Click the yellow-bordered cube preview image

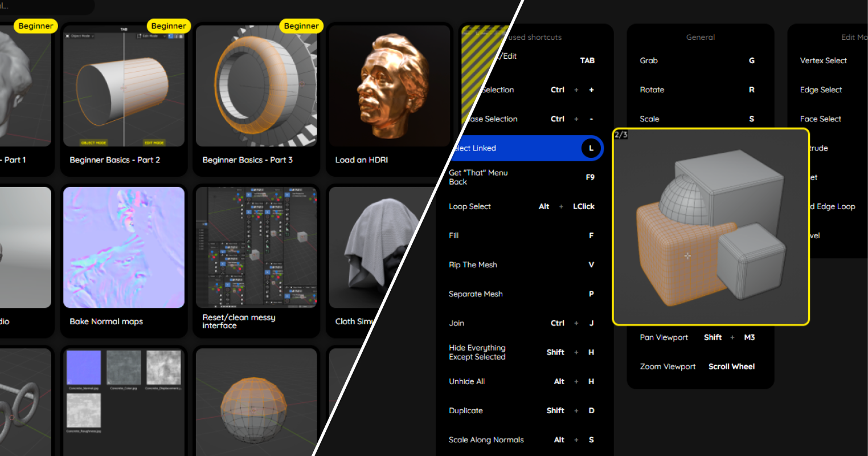click(x=710, y=228)
